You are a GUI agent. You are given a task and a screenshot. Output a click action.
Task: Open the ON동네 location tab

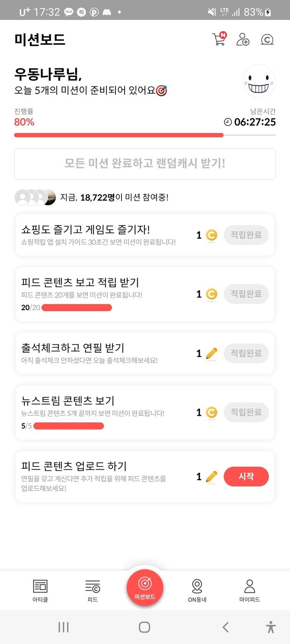click(x=197, y=591)
